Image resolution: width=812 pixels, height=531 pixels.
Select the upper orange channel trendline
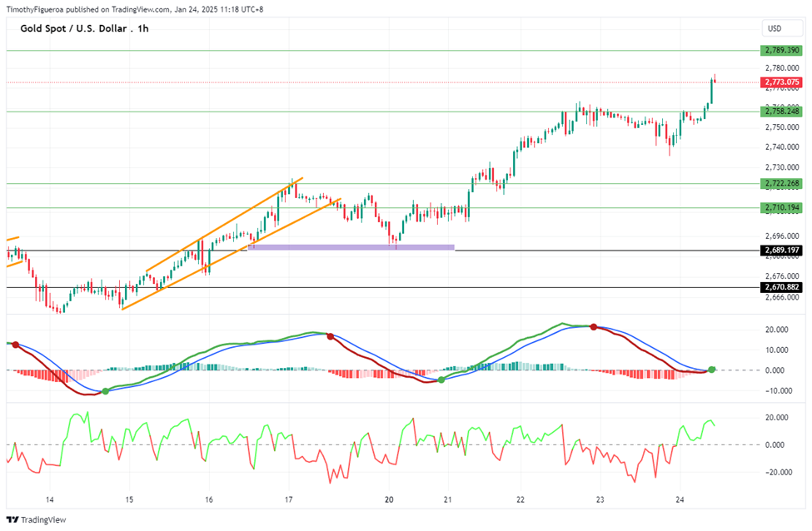(224, 224)
